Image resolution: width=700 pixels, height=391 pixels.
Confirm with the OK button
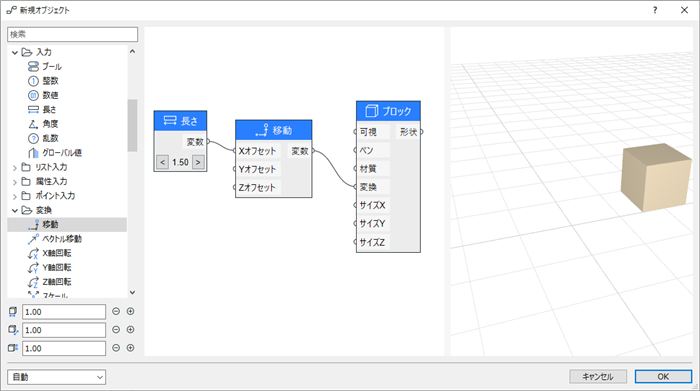click(x=663, y=377)
